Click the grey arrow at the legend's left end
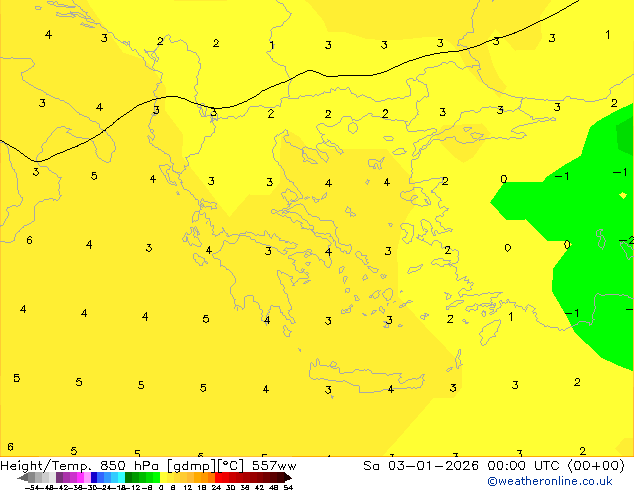The height and width of the screenshot is (490, 634). [23, 477]
